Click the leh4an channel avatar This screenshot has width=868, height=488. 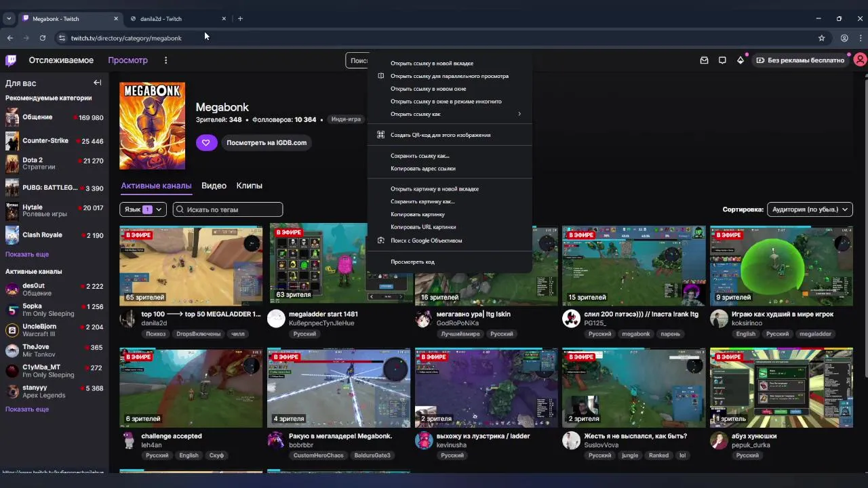pos(127,441)
